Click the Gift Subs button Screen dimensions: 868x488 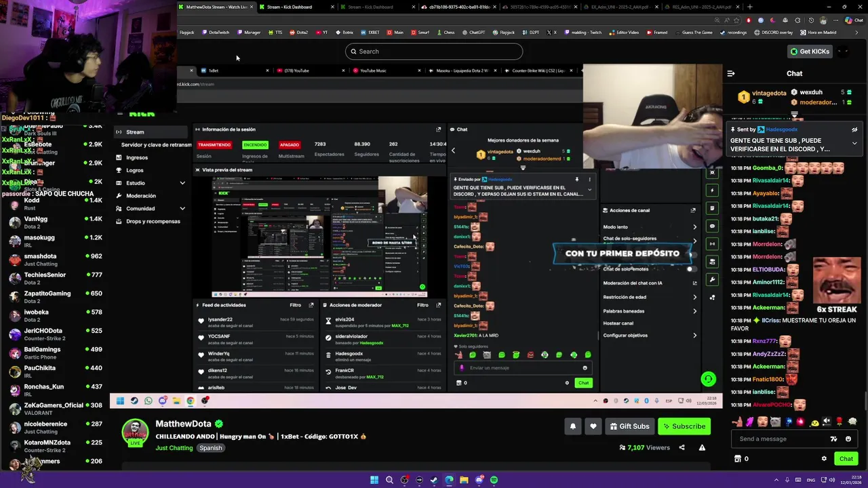(x=629, y=426)
